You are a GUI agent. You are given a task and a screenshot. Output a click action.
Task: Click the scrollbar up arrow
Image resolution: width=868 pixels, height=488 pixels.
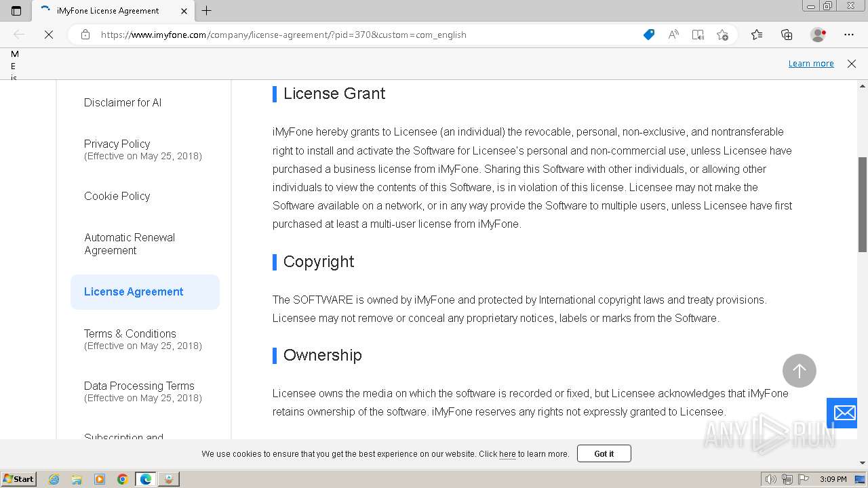tap(863, 86)
